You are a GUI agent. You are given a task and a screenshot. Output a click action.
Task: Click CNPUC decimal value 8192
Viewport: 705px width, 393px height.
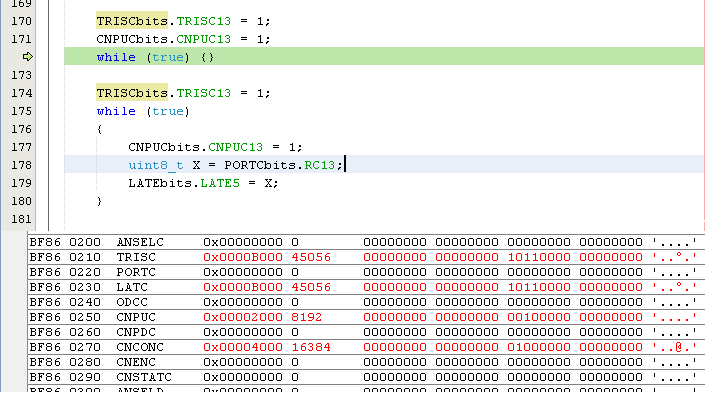pyautogui.click(x=307, y=317)
